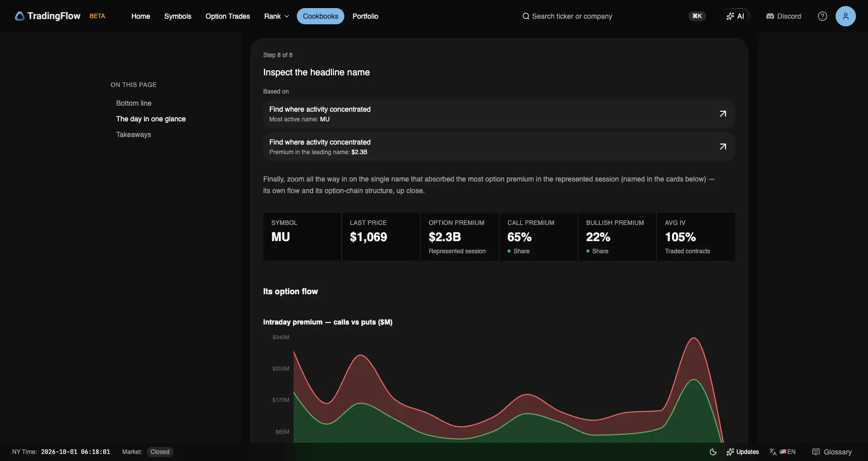Click the 'Inspect the headline name' heading

tap(316, 72)
